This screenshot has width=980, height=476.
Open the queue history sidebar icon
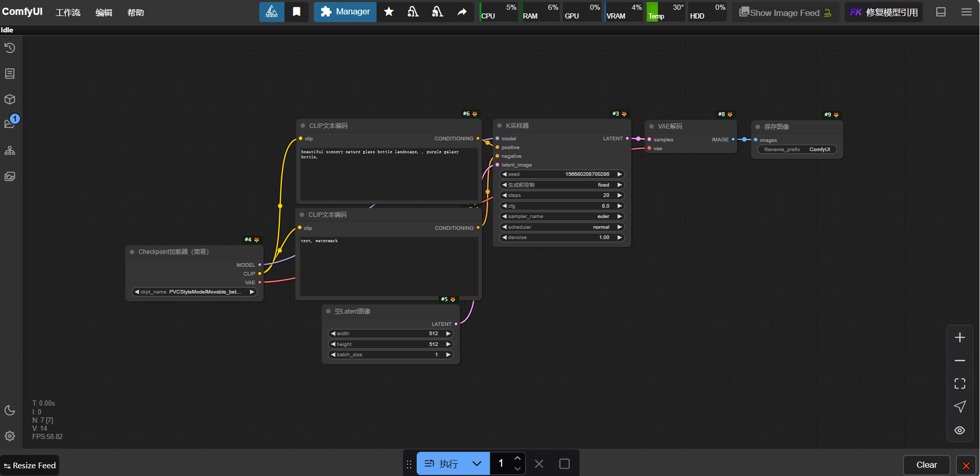coord(10,48)
